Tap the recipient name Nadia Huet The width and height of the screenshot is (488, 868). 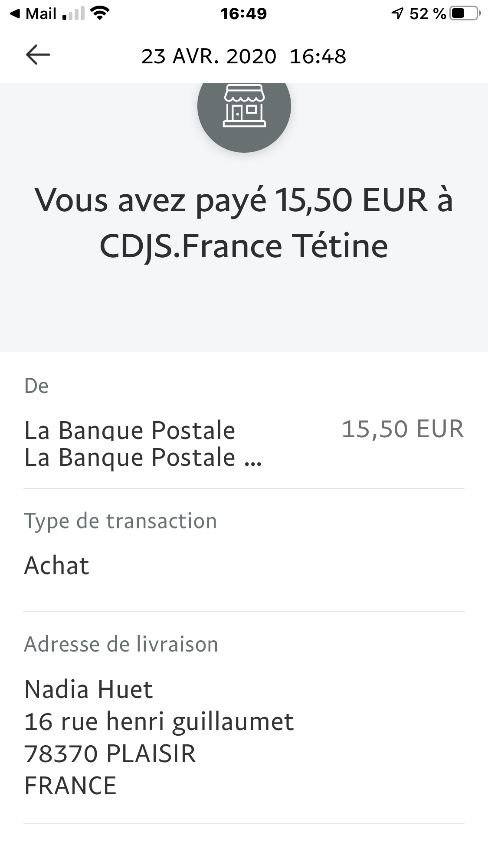(x=88, y=689)
